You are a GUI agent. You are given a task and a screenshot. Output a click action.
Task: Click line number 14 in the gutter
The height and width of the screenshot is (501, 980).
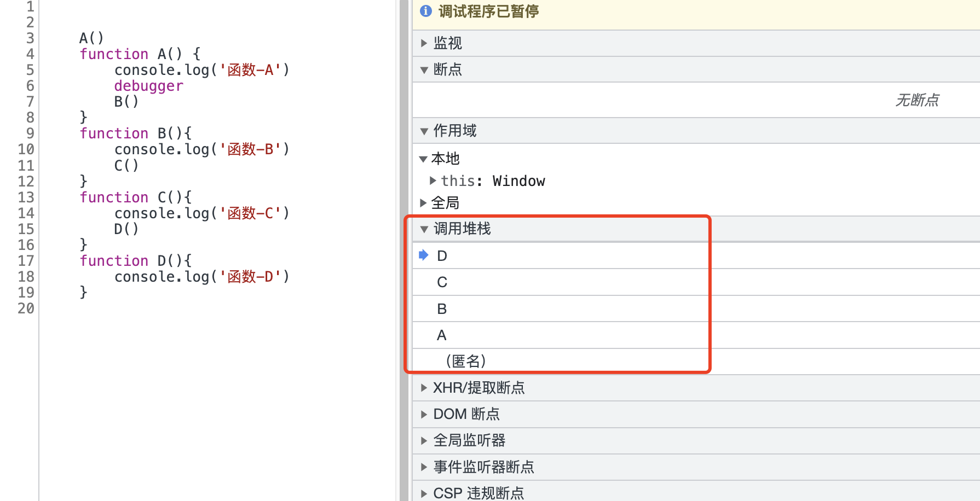[x=26, y=213]
